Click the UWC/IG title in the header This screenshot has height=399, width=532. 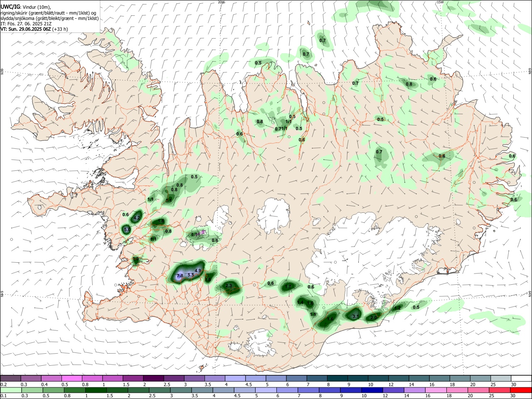pyautogui.click(x=10, y=7)
